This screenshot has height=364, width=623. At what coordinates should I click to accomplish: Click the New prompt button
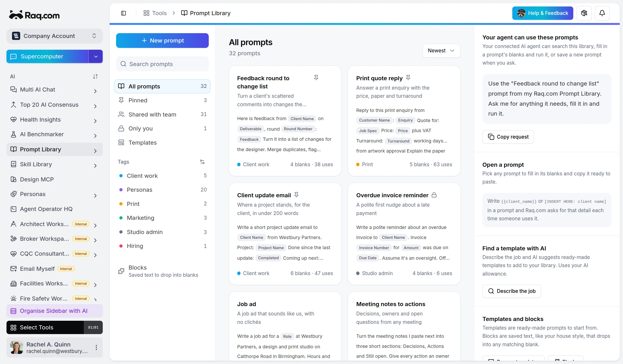pyautogui.click(x=162, y=41)
